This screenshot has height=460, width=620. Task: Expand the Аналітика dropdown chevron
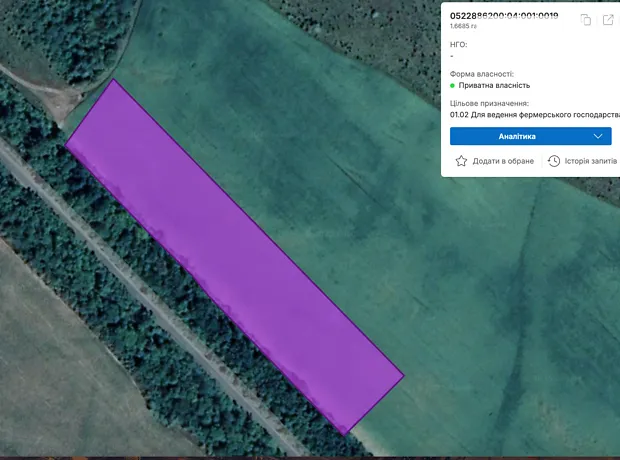(599, 136)
